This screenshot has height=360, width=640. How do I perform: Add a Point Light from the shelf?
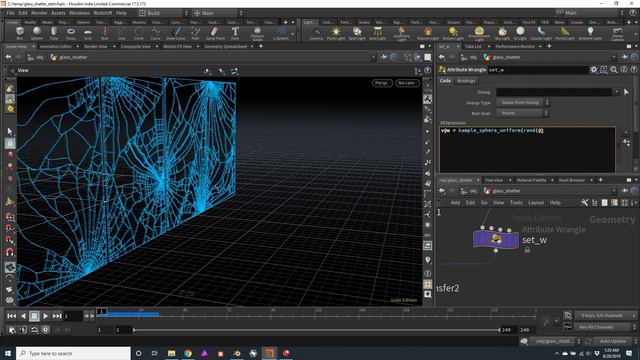[336, 33]
